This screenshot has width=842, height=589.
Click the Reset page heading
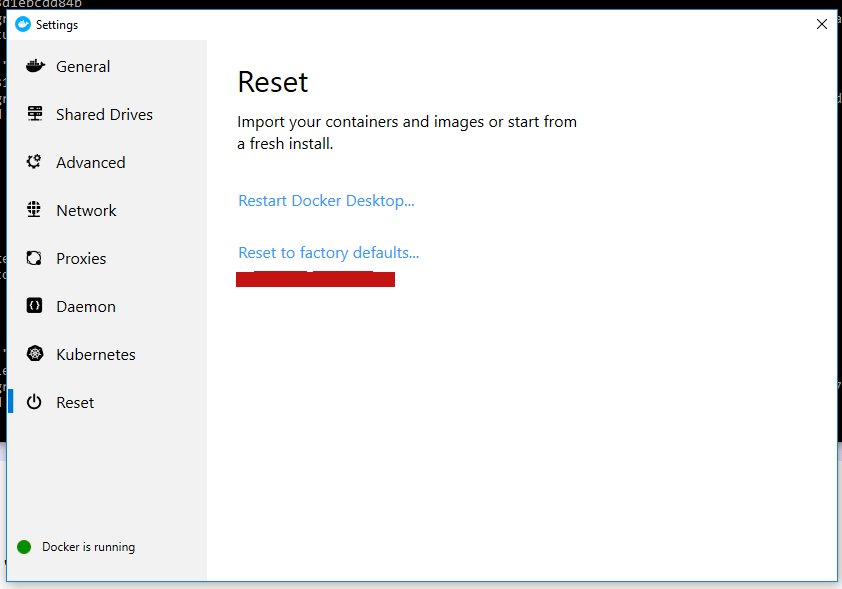[273, 82]
